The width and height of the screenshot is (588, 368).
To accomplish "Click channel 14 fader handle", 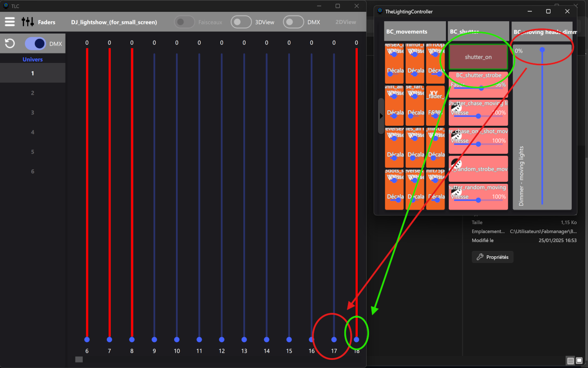I will [x=266, y=339].
